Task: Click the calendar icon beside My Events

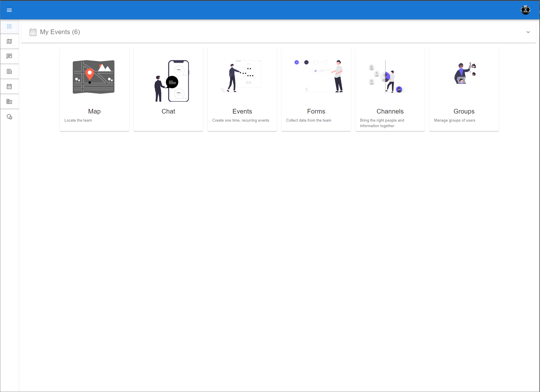Action: (33, 32)
